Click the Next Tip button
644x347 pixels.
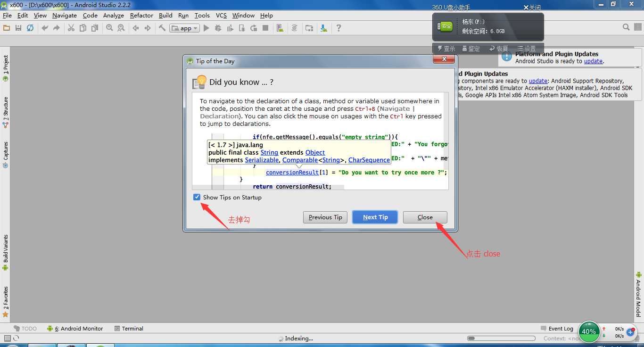(x=375, y=217)
